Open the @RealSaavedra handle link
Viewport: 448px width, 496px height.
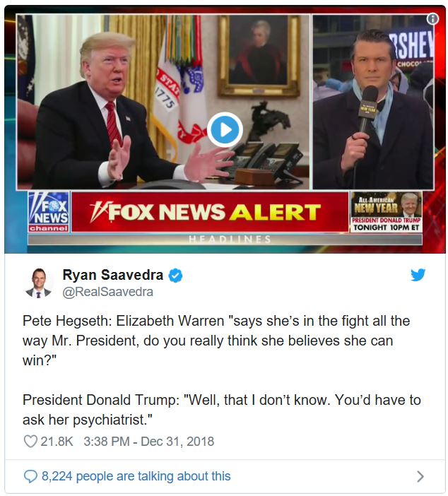pos(107,292)
